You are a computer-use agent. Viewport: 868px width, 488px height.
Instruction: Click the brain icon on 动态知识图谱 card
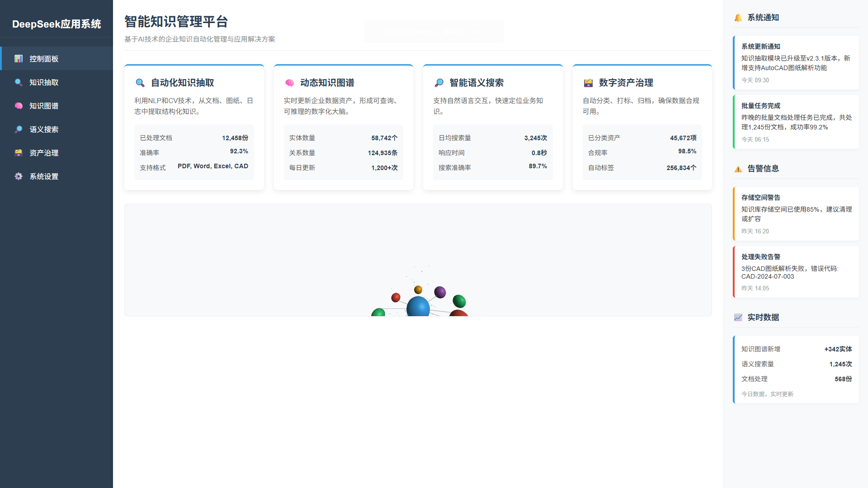290,83
